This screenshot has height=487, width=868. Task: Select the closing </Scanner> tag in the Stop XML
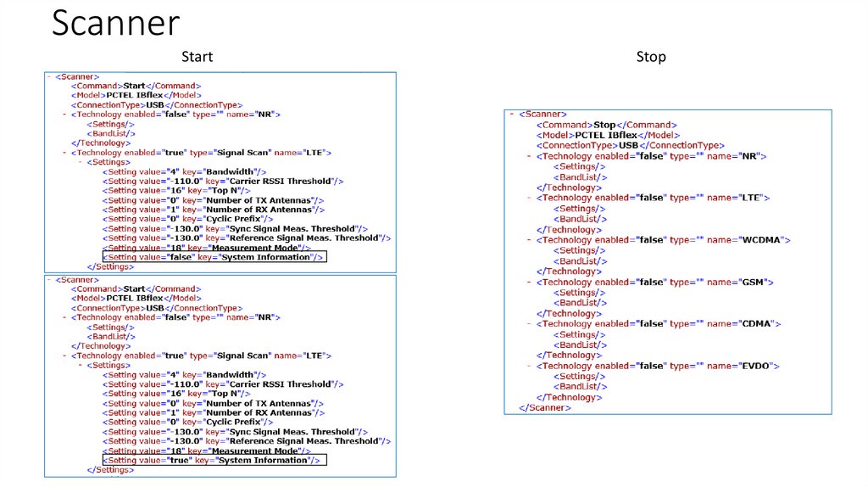(x=545, y=408)
